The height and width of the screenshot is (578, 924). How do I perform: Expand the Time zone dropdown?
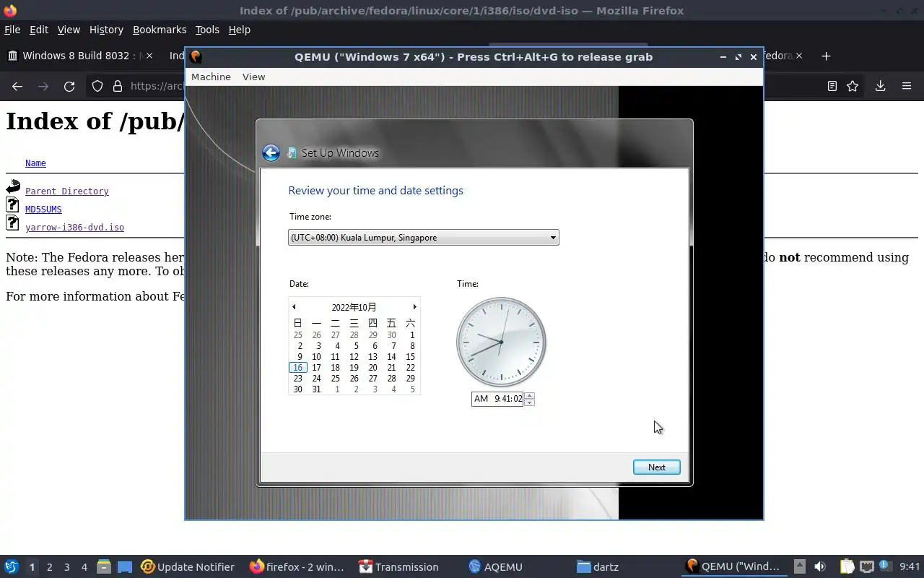pos(423,238)
